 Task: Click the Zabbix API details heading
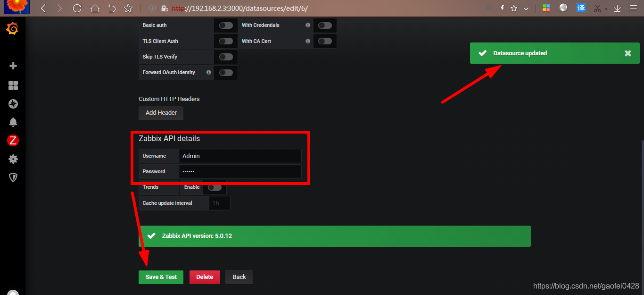pos(169,139)
